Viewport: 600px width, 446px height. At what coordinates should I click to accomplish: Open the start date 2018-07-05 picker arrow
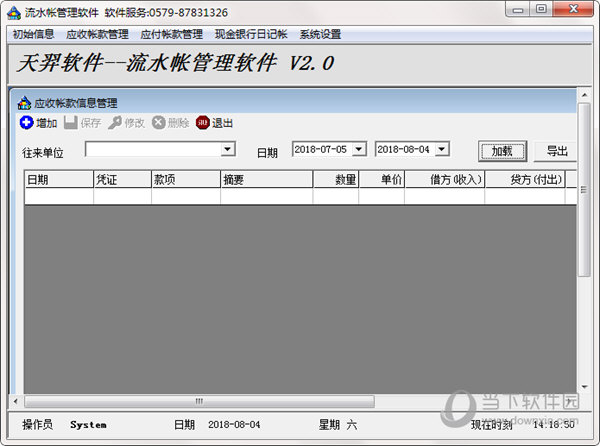[359, 149]
